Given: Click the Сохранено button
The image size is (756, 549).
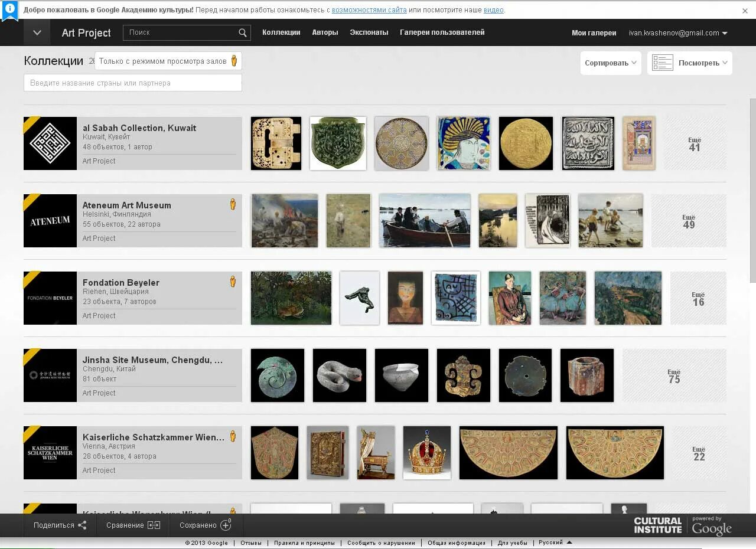Looking at the screenshot, I should 206,525.
